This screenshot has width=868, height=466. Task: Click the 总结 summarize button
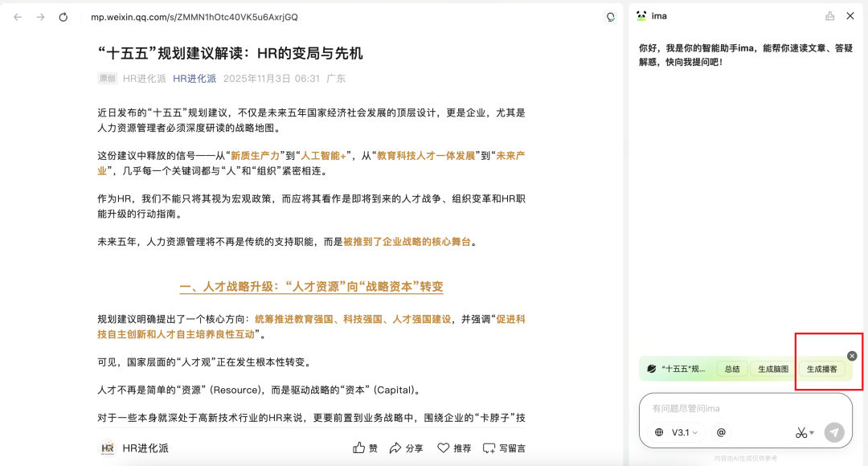coord(731,370)
